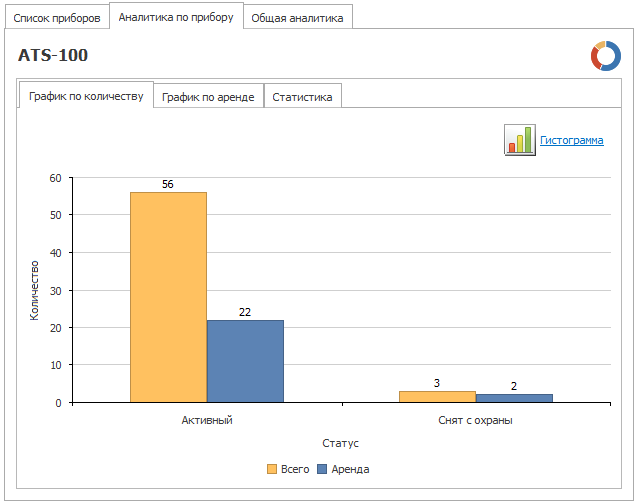The height and width of the screenshot is (503, 638).
Task: Select График по количеству tab
Action: (86, 96)
